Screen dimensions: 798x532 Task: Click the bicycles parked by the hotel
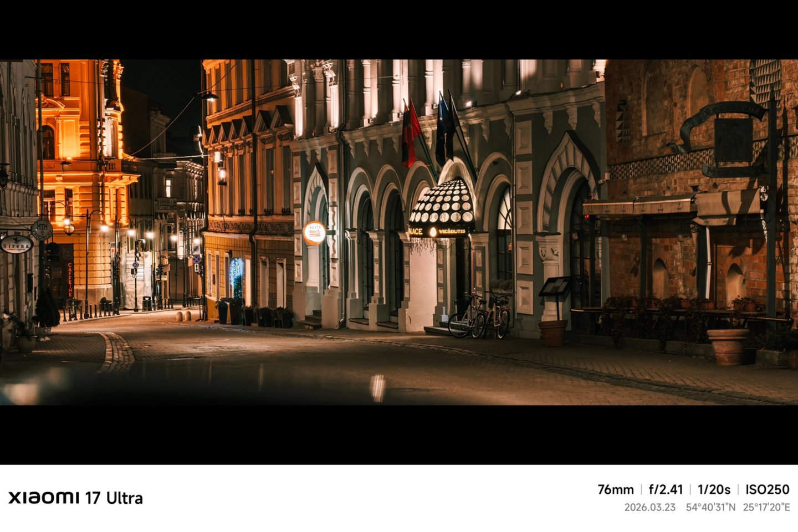[479, 318]
